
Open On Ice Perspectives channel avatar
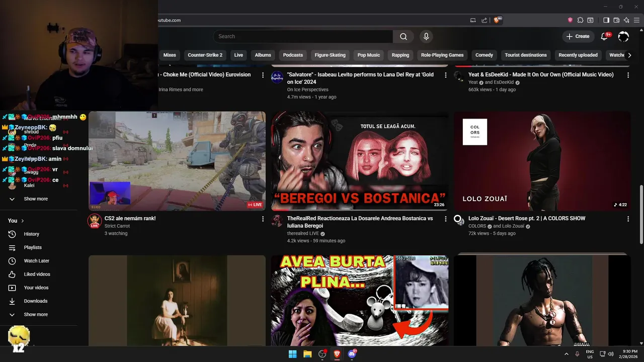point(277,77)
